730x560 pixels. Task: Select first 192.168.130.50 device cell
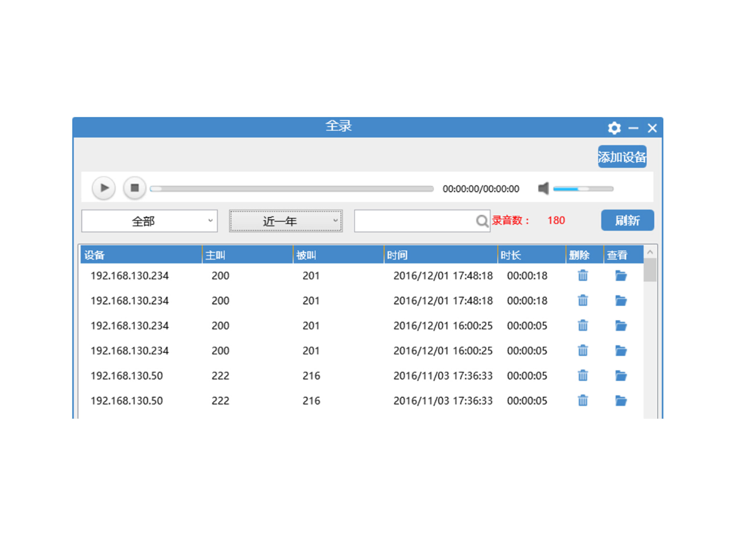[126, 376]
